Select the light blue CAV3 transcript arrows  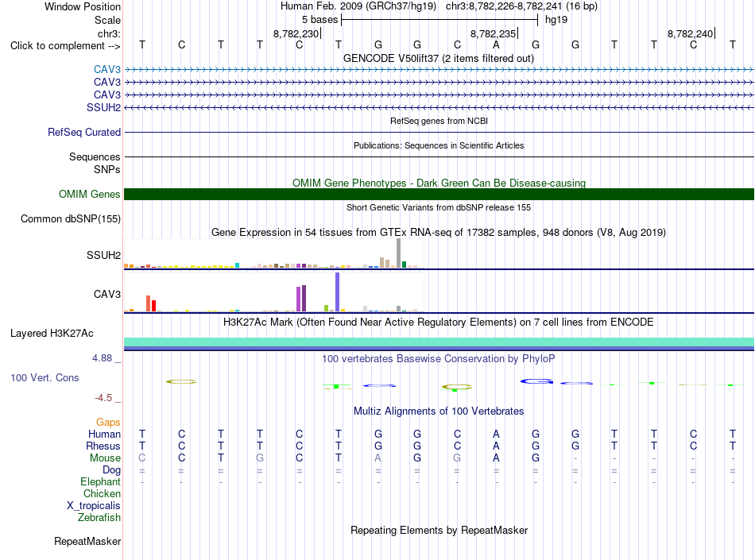439,70
